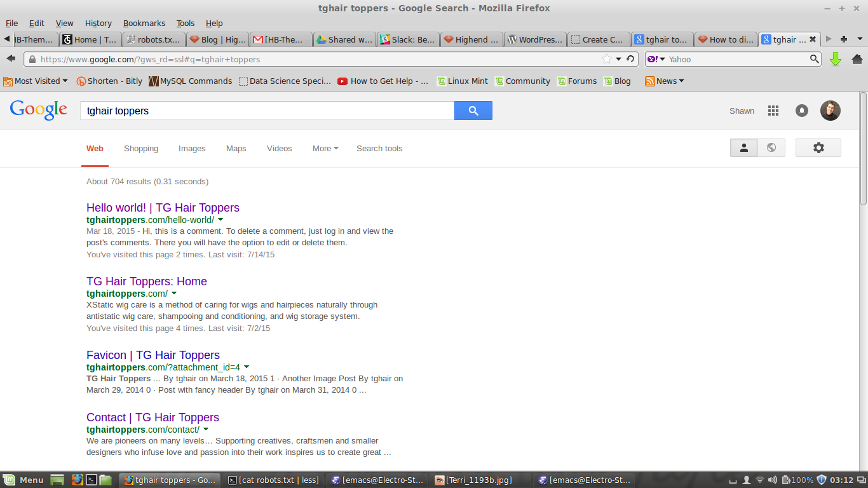The width and height of the screenshot is (868, 488).
Task: Close the active tghair tab
Action: tap(812, 39)
